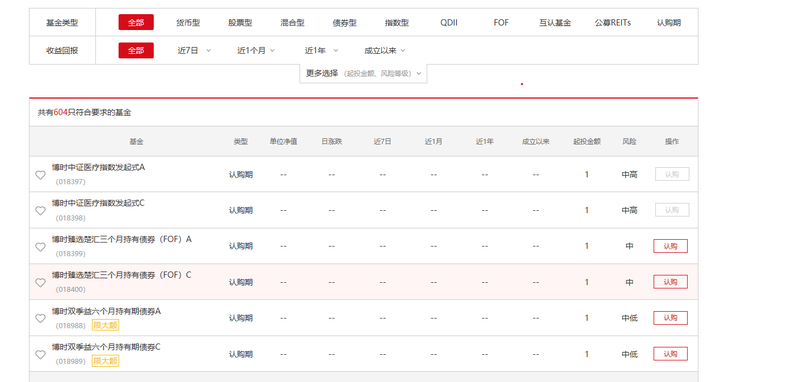The width and height of the screenshot is (800, 382).
Task: Click 604 fund count text
Action: 60,112
